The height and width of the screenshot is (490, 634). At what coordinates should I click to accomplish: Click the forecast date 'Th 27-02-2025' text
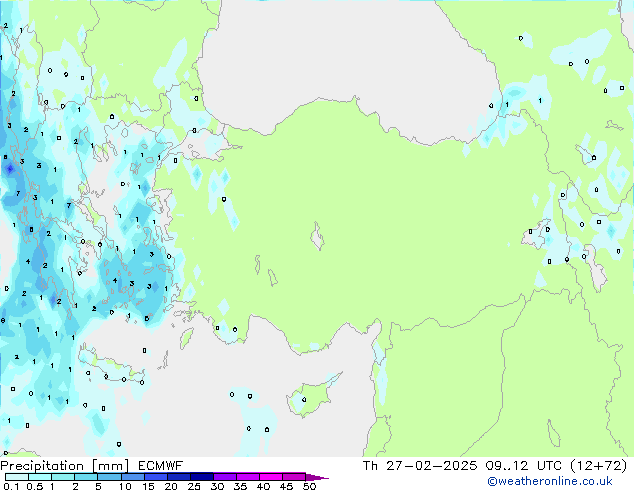(420, 466)
